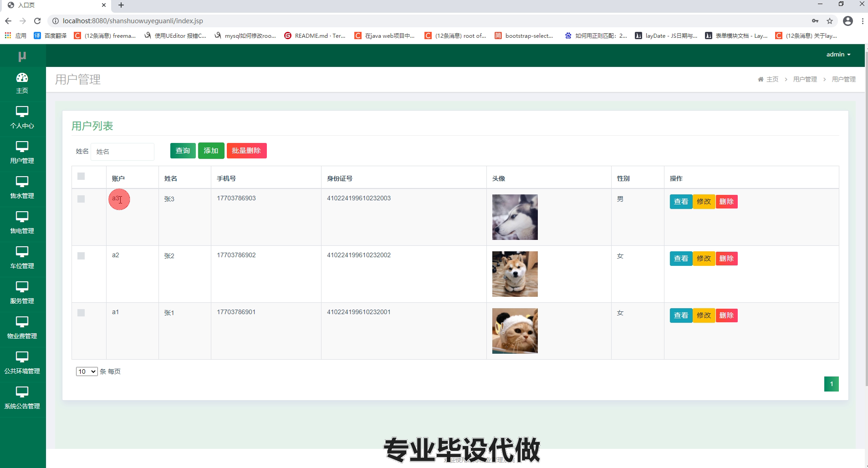Go to page 1 in pagination
Image resolution: width=868 pixels, height=468 pixels.
click(x=831, y=384)
